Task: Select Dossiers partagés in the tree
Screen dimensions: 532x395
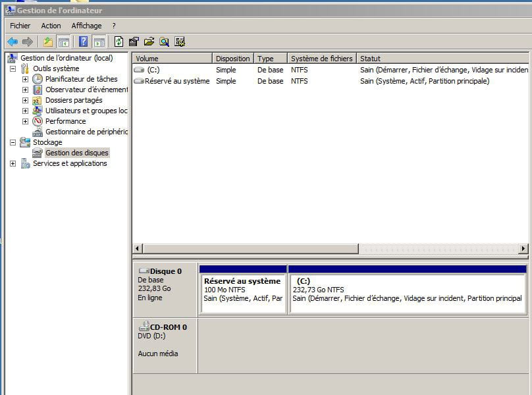Action: [x=74, y=100]
